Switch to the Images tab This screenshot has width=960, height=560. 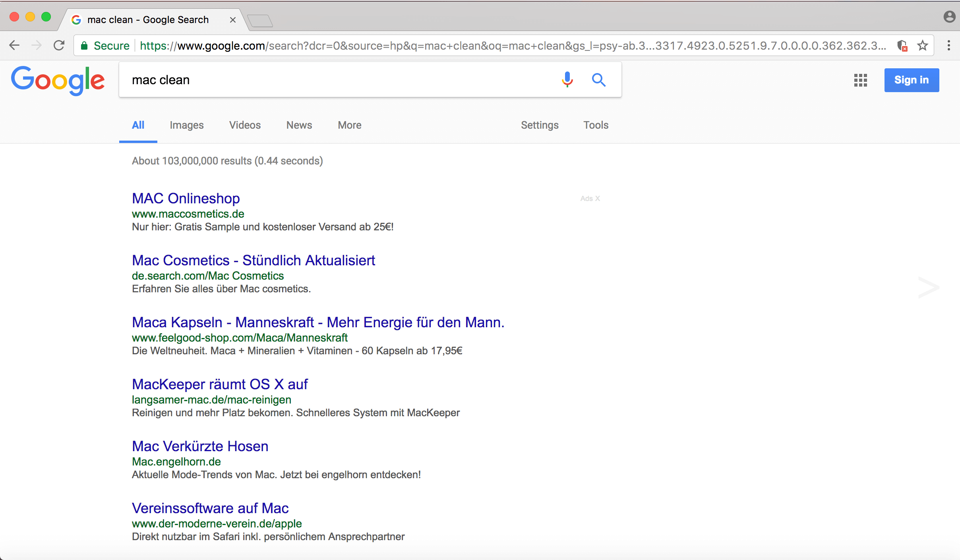(x=187, y=125)
